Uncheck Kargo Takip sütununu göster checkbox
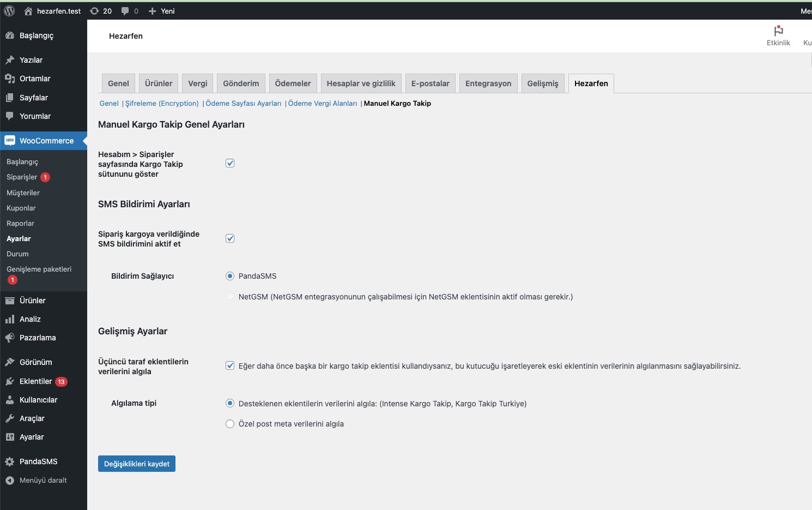 230,163
